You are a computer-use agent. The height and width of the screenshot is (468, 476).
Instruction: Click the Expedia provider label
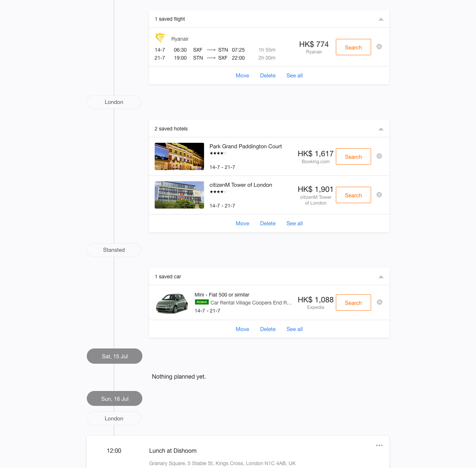pyautogui.click(x=316, y=307)
